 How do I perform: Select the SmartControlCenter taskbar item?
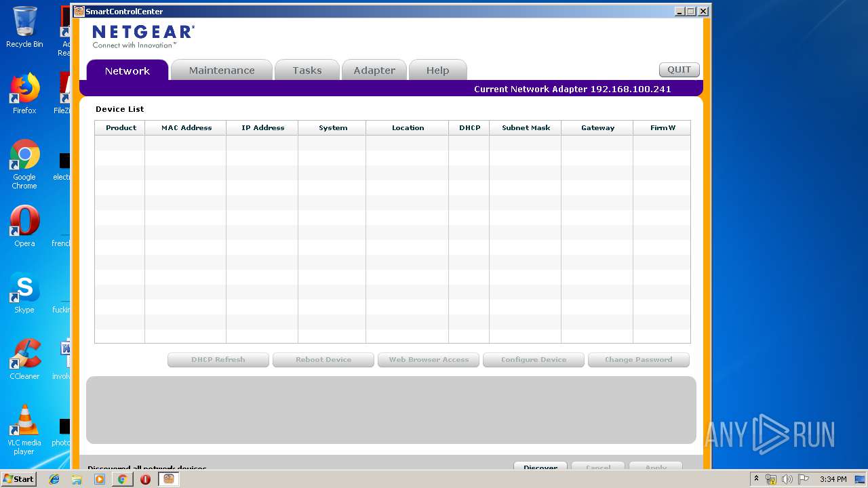169,479
